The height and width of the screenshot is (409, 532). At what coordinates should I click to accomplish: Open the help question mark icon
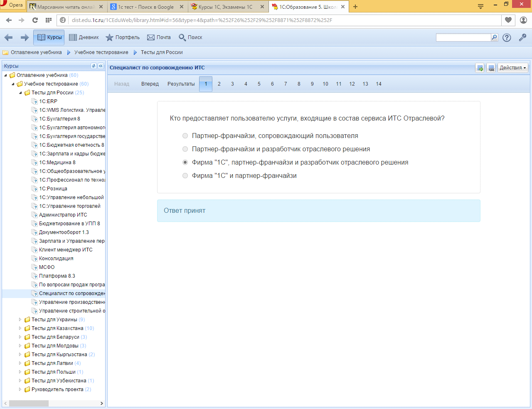[x=507, y=37]
